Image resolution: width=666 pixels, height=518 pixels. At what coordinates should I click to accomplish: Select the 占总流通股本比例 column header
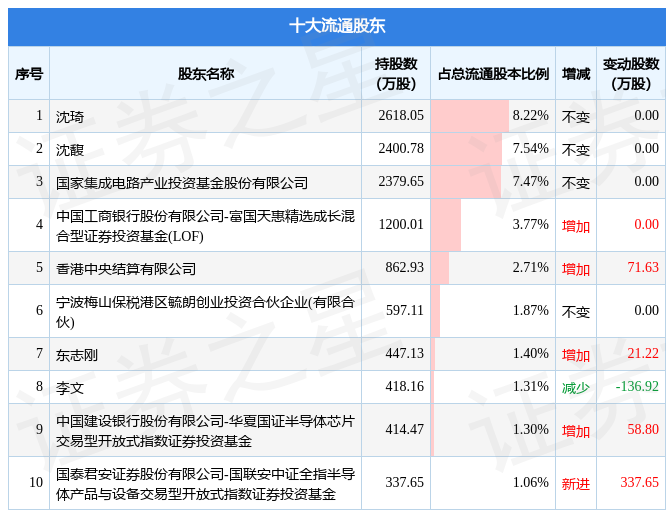click(x=493, y=73)
